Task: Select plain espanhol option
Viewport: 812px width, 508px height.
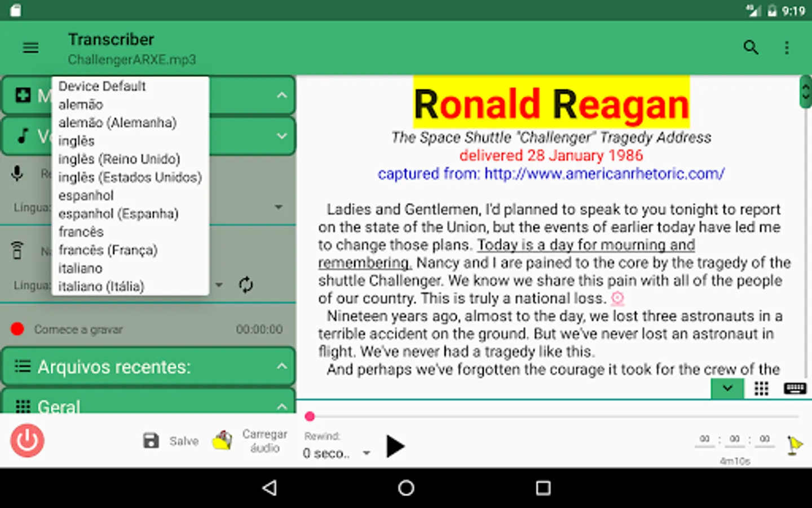Action: (x=130, y=195)
